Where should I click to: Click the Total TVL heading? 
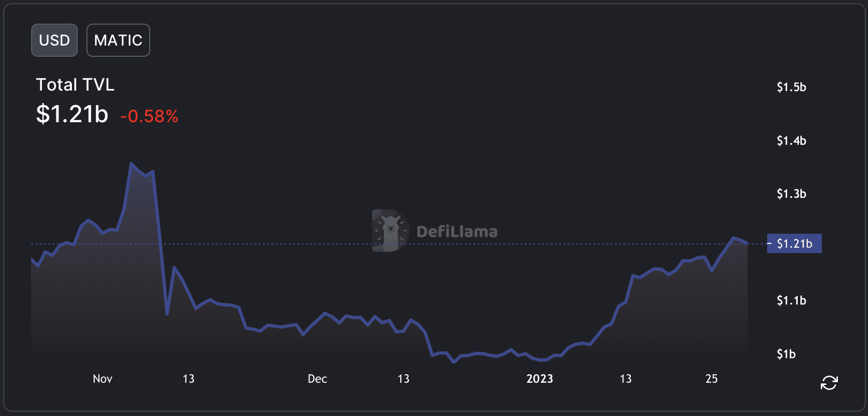pos(75,85)
